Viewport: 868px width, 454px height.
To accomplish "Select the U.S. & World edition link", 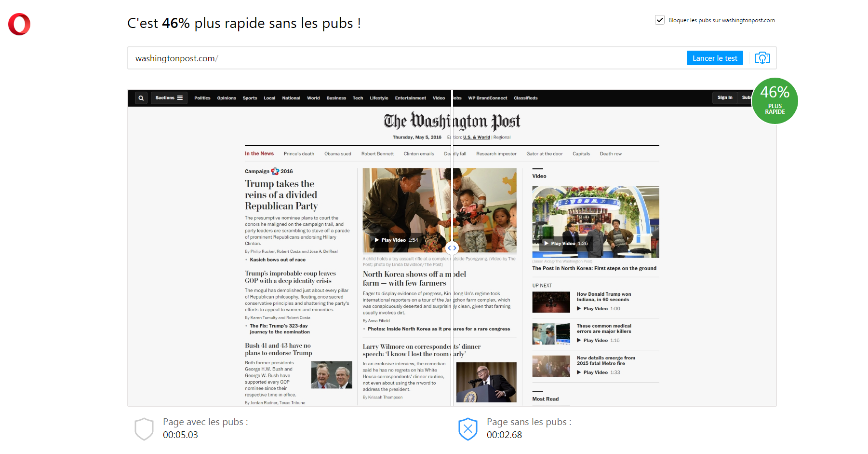I will 476,138.
